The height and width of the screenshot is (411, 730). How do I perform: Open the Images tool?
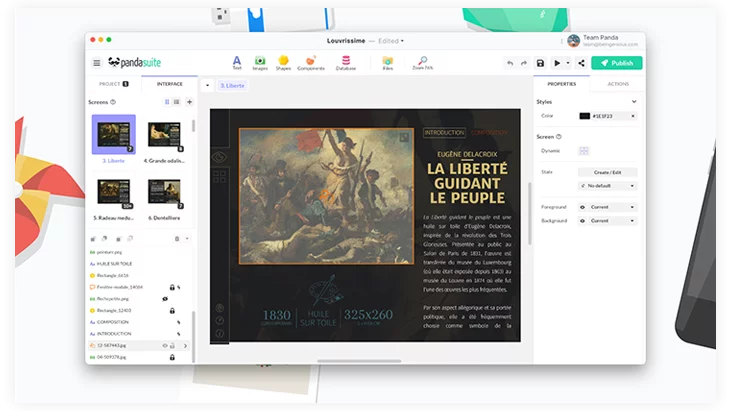260,63
